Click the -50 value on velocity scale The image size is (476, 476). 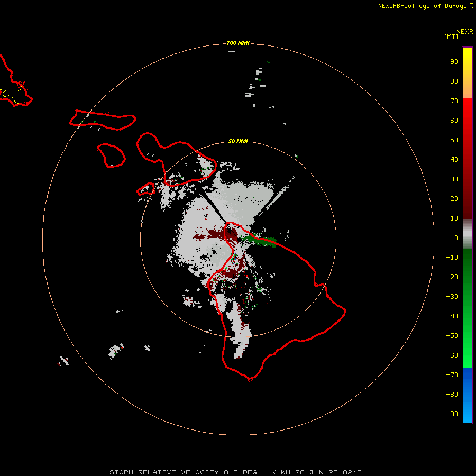[x=452, y=336]
